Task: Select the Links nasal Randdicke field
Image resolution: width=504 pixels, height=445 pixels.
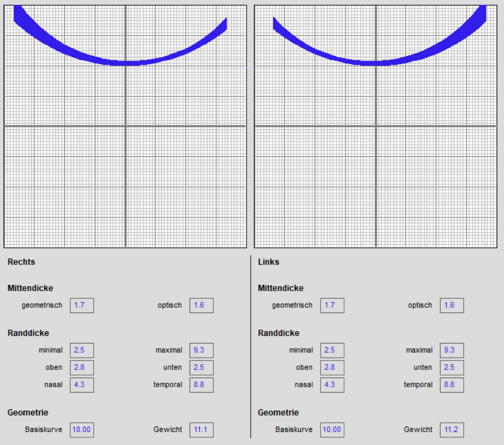Action: (332, 384)
